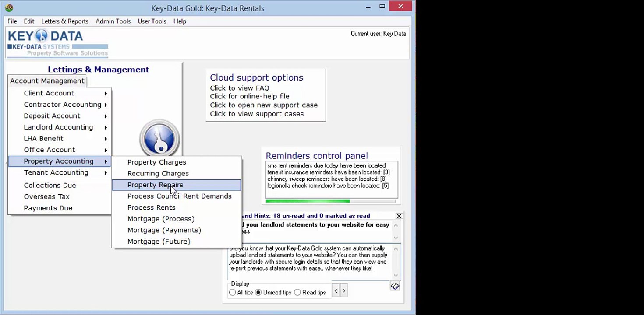
Task: Maximize the Key-Data Gold window
Action: [x=382, y=7]
